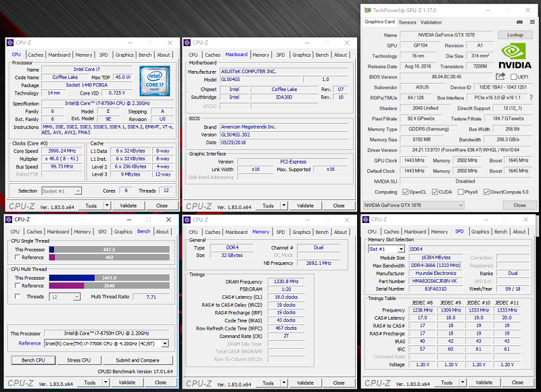Click the Name field NVIDIA GeForce GTX 1070
This screenshot has width=541, height=392.
click(446, 35)
